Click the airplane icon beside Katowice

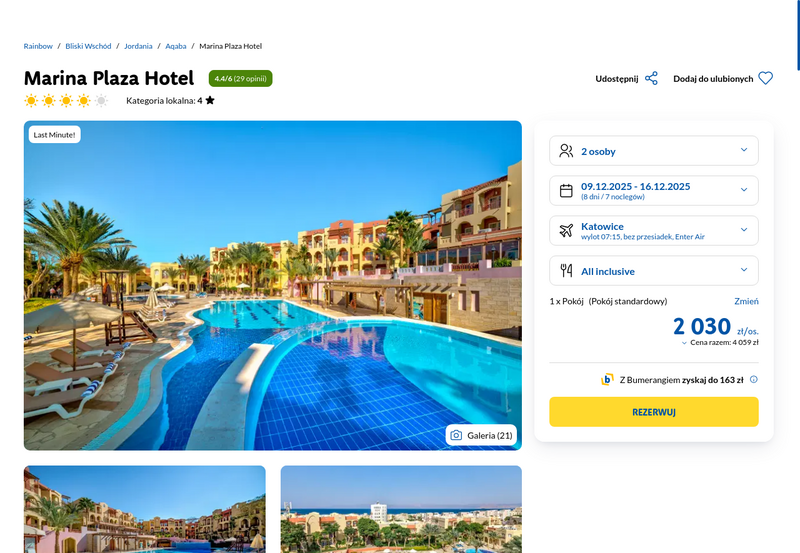pos(566,230)
